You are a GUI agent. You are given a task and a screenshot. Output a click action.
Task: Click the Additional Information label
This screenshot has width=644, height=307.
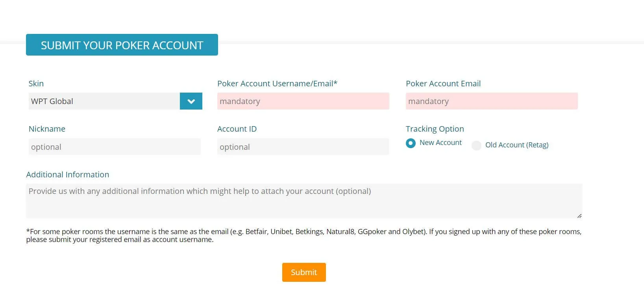pos(68,175)
